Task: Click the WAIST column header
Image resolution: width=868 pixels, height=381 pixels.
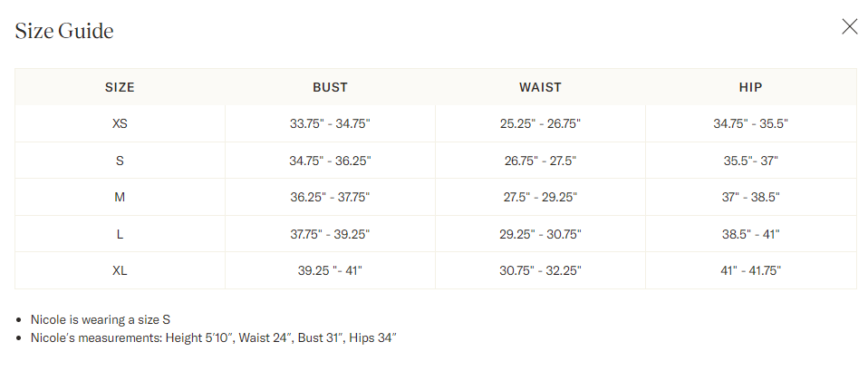Action: coord(540,87)
